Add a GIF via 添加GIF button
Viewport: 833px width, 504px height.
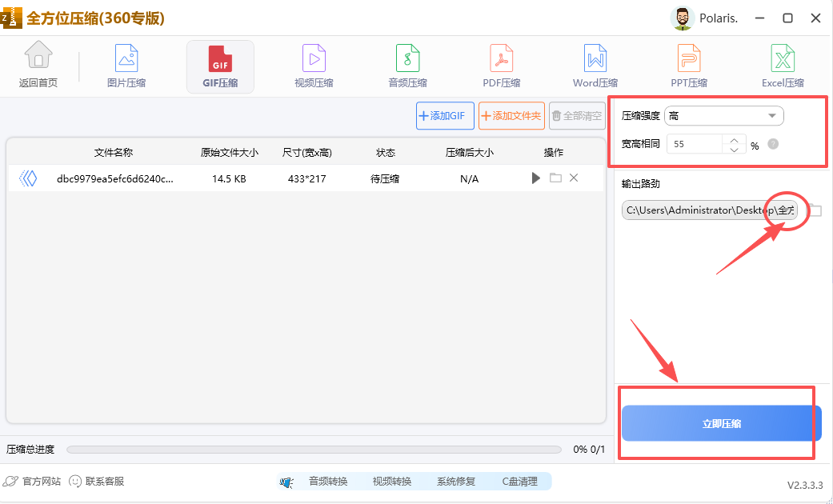444,115
